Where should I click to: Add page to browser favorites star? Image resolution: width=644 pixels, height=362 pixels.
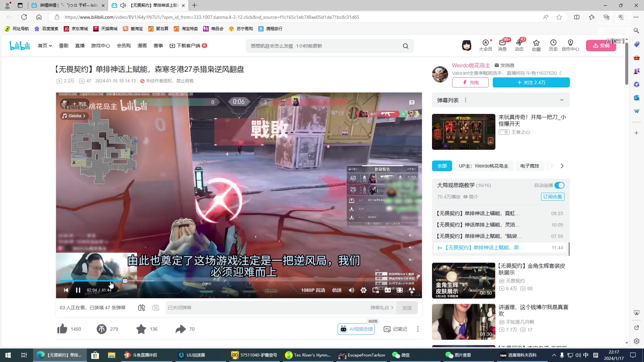click(x=559, y=17)
